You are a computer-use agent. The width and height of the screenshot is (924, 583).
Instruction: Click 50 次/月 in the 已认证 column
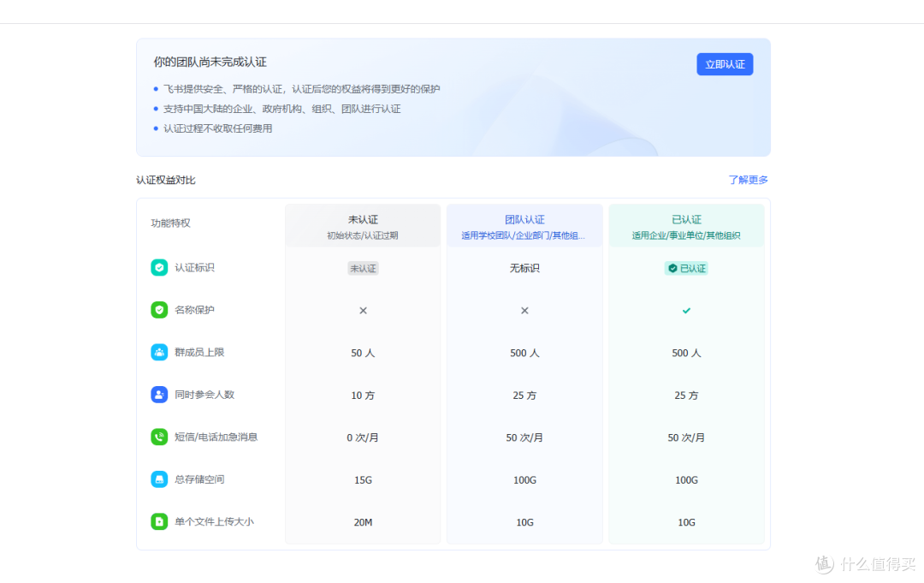[686, 438]
